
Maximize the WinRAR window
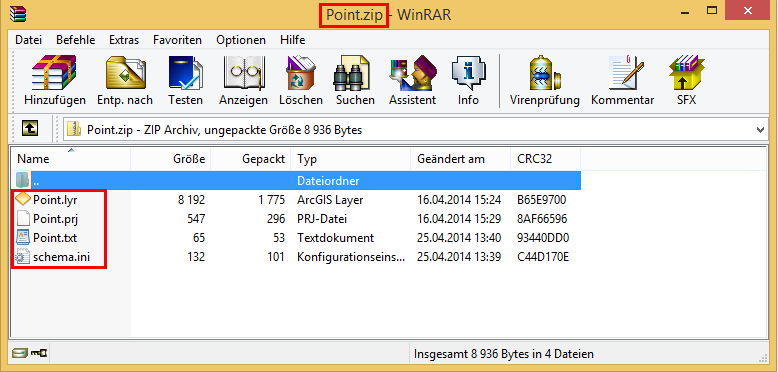712,10
